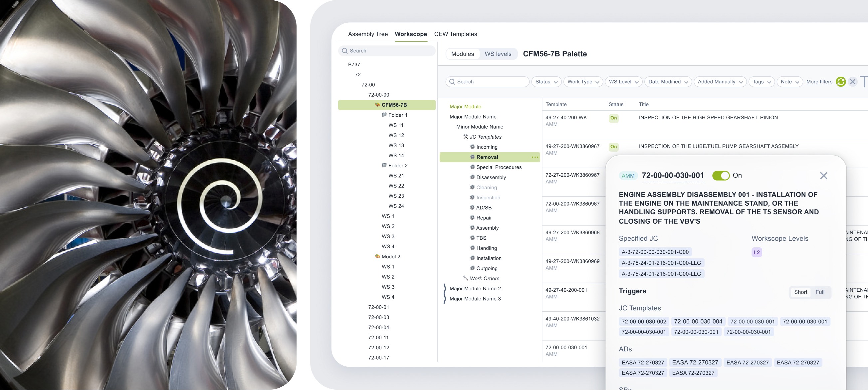Image resolution: width=868 pixels, height=390 pixels.
Task: Click the Folder 2 folder icon
Action: pos(384,165)
